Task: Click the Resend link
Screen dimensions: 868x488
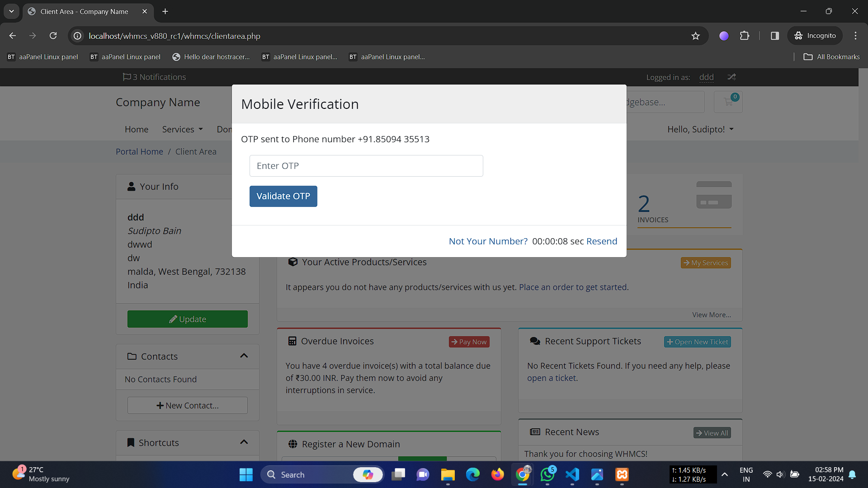Action: pos(601,241)
